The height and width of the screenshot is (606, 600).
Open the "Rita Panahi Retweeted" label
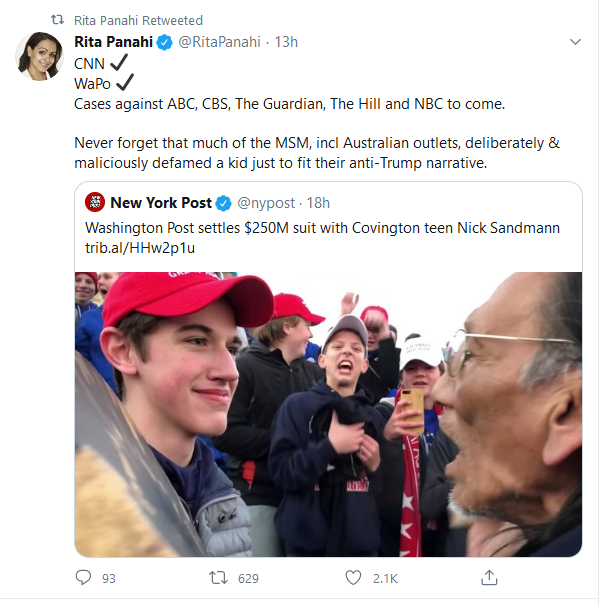pos(138,20)
